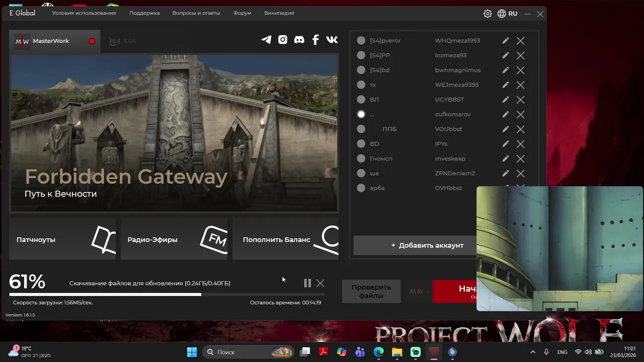Open the Форум menu item
Screen dimensions: 644x362
(x=242, y=13)
